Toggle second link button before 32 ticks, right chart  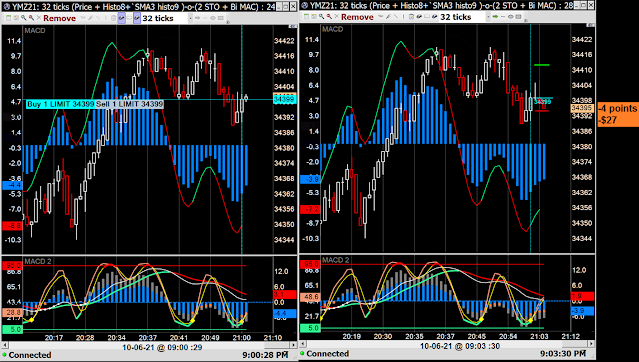(434, 17)
